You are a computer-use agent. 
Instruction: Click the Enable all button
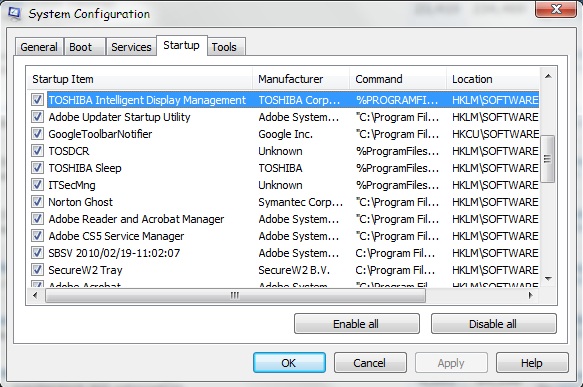pyautogui.click(x=357, y=324)
